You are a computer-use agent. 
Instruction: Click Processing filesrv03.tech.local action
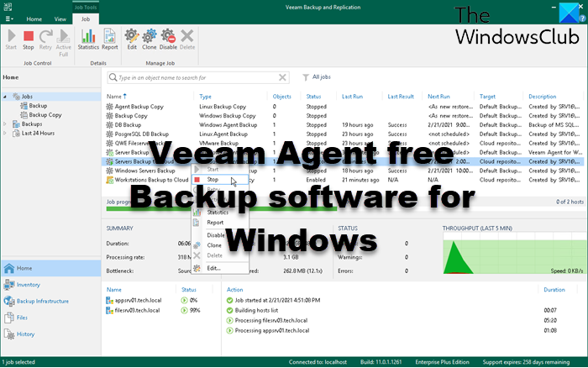click(267, 320)
